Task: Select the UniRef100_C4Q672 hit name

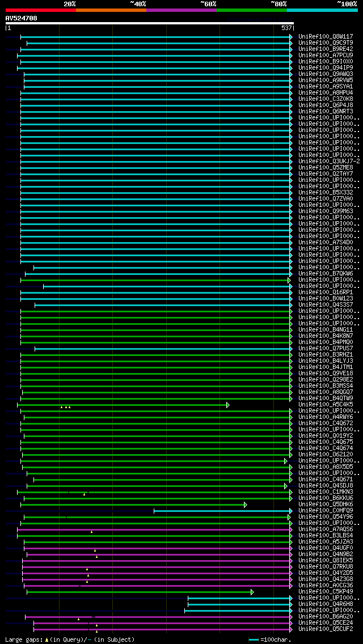Action: [326, 423]
